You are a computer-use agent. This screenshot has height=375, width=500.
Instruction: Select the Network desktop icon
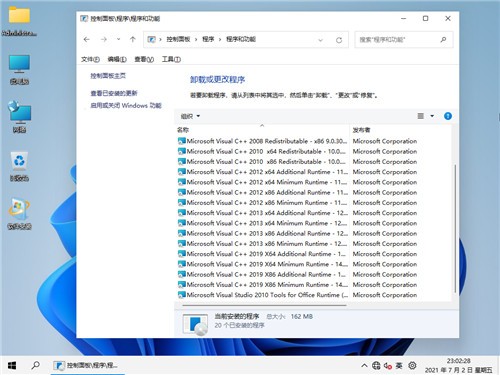point(19,117)
